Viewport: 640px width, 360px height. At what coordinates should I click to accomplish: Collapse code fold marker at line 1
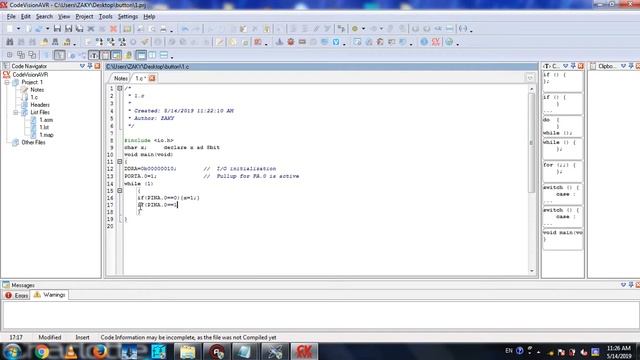[120, 88]
